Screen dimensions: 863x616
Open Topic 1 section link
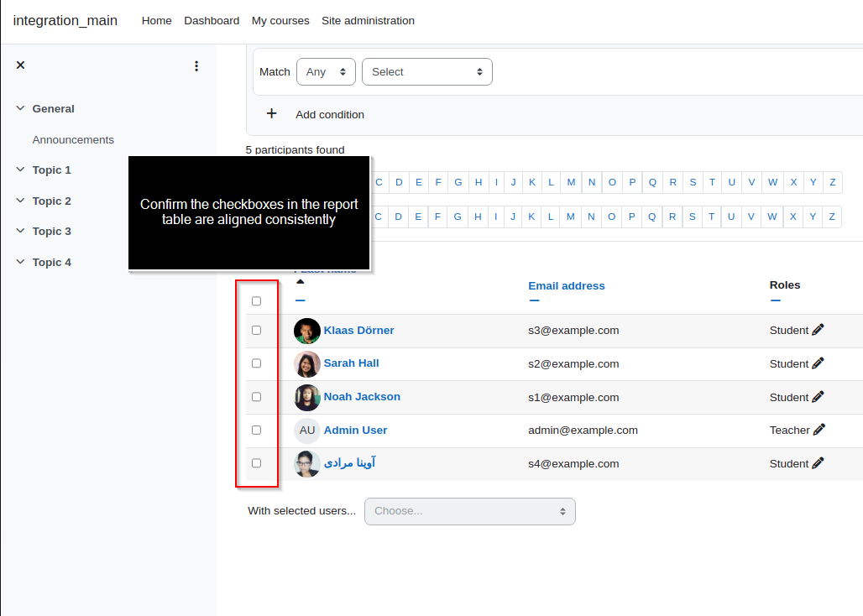point(52,170)
